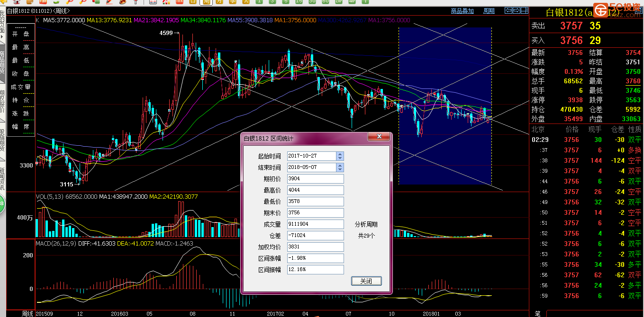Click the 关闭 button in the 区间统计 dialog
Image resolution: width=644 pixels, height=317 pixels.
pyautogui.click(x=366, y=281)
